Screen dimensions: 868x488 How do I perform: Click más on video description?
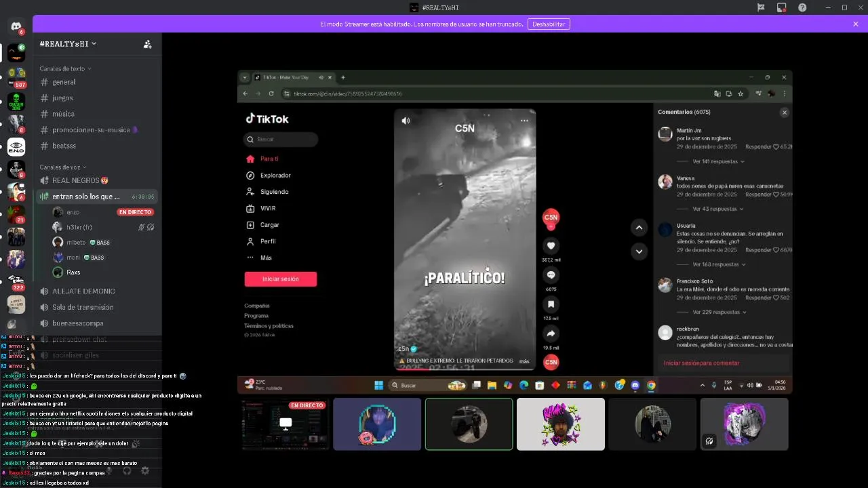pos(524,361)
